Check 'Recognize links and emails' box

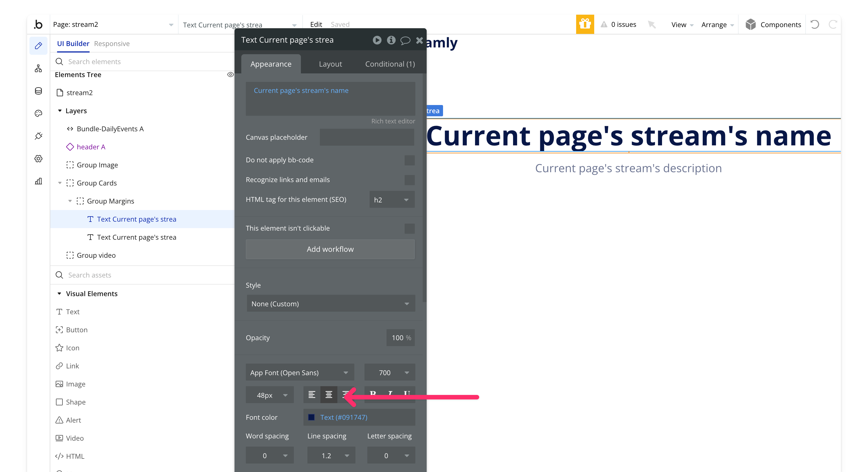(409, 180)
